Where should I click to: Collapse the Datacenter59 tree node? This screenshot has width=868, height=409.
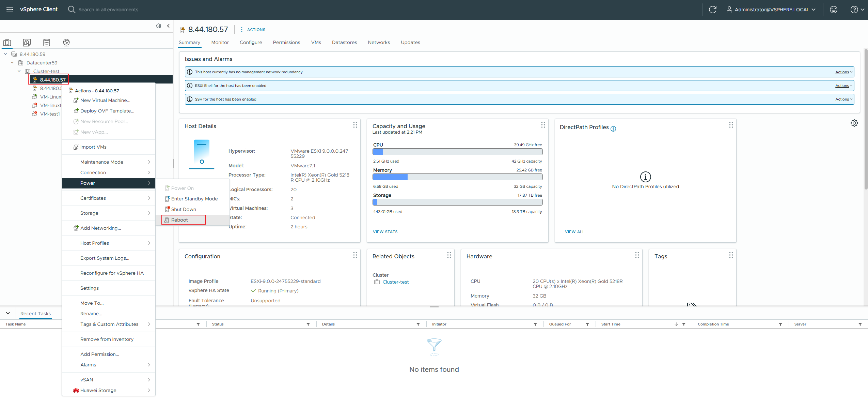12,62
